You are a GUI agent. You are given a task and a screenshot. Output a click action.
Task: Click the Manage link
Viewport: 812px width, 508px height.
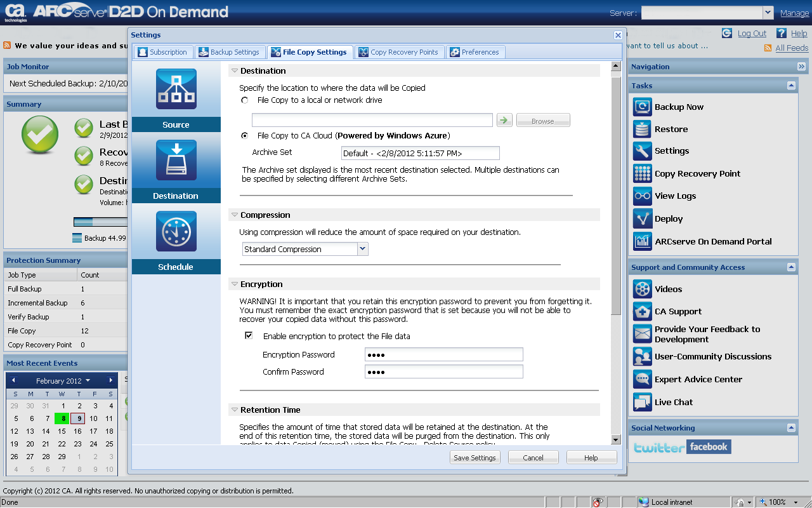794,13
